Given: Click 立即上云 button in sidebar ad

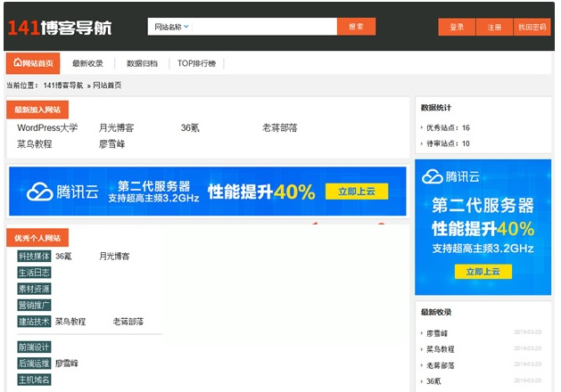Looking at the screenshot, I should (x=483, y=272).
